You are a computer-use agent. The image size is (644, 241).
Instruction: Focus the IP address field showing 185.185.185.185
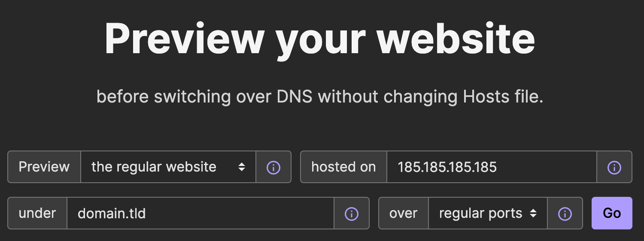pyautogui.click(x=491, y=167)
